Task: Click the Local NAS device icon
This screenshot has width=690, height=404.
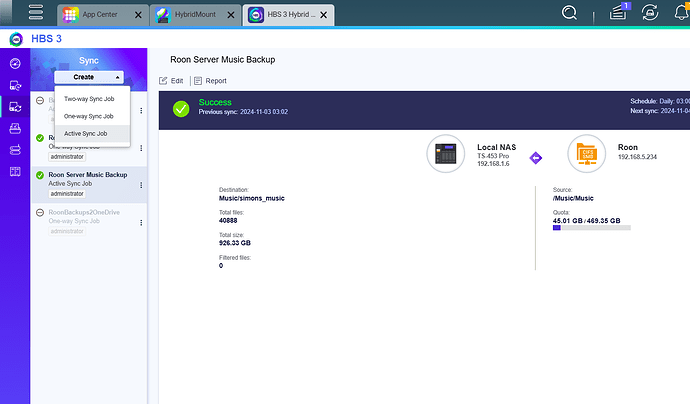Action: click(445, 154)
